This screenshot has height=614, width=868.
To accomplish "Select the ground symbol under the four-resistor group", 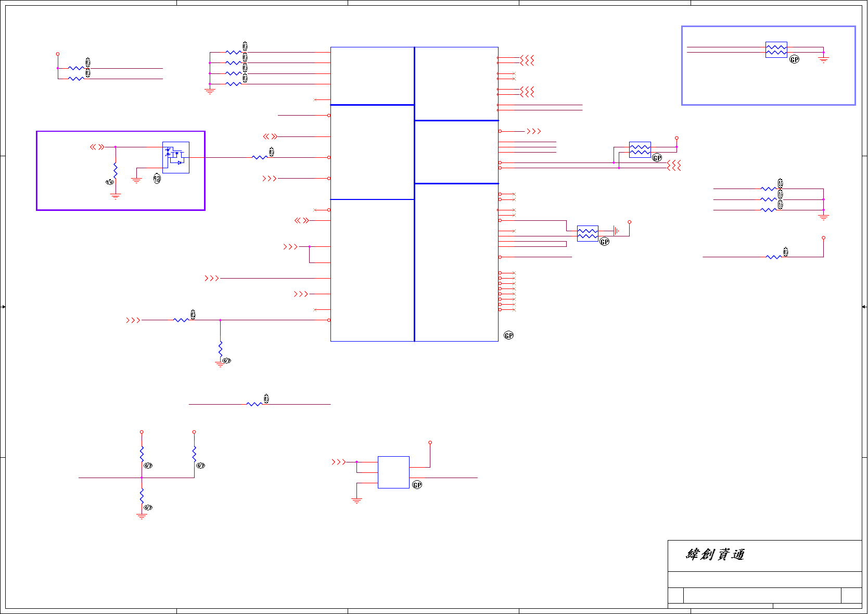I will coord(210,92).
